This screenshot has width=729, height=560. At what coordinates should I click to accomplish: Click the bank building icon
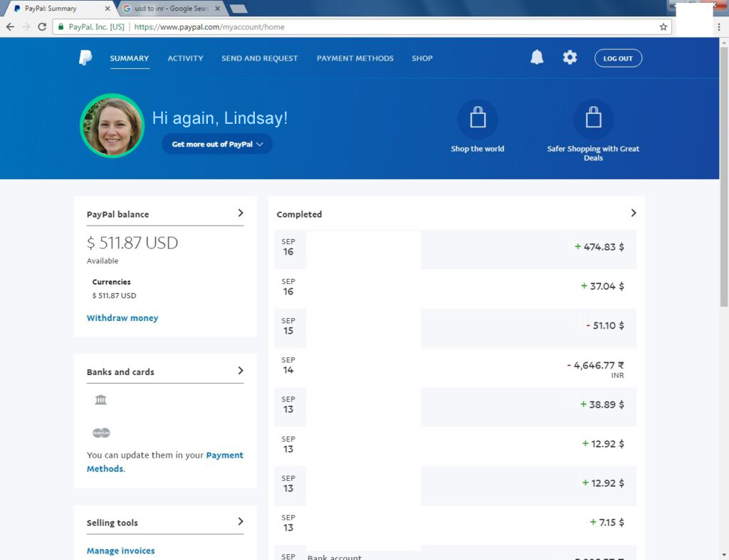(100, 400)
